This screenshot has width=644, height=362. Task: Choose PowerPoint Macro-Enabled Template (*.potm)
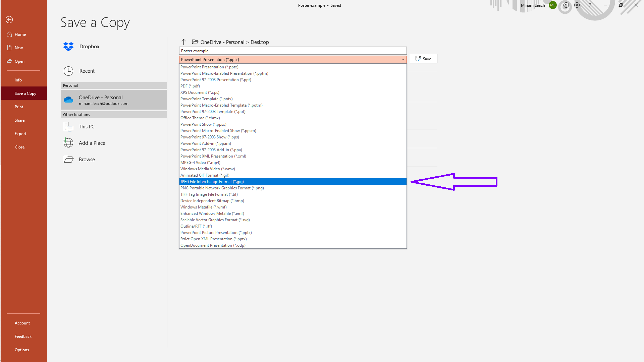[293, 105]
